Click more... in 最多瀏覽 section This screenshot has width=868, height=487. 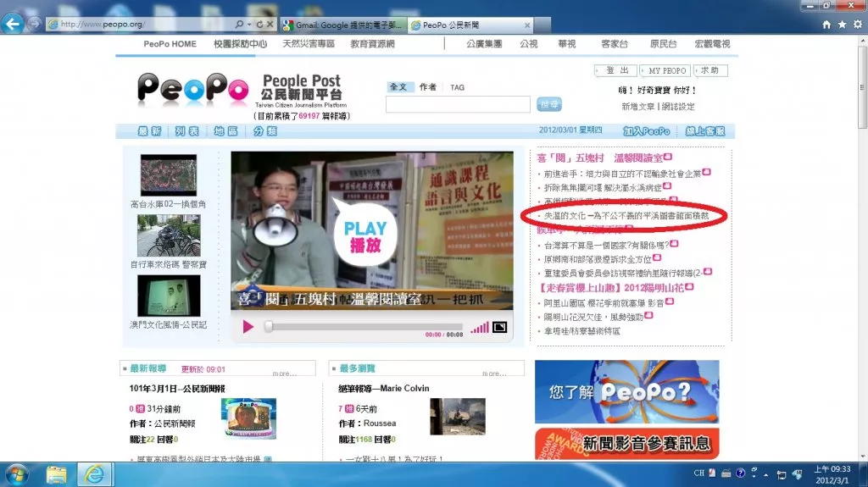click(494, 374)
